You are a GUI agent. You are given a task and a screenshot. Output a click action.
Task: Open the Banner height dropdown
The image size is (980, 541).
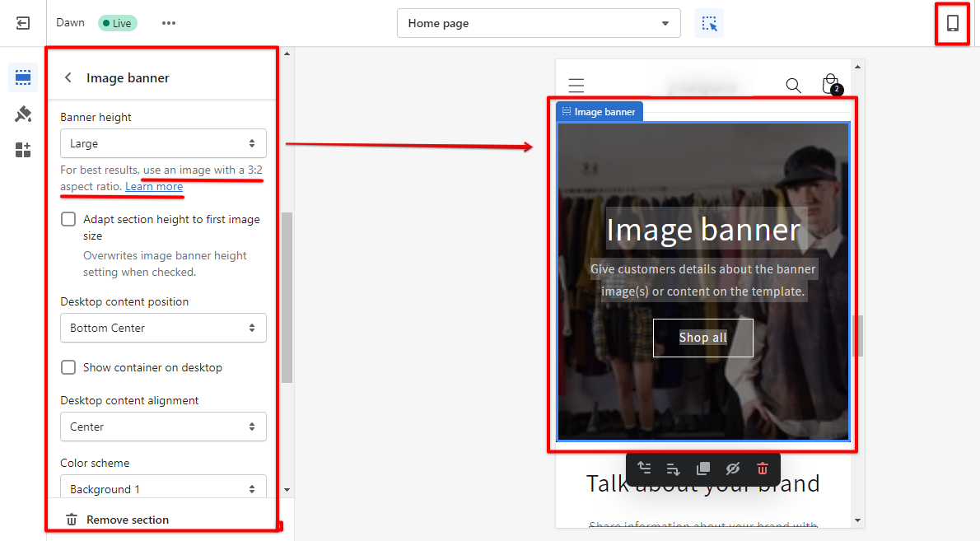click(x=163, y=143)
